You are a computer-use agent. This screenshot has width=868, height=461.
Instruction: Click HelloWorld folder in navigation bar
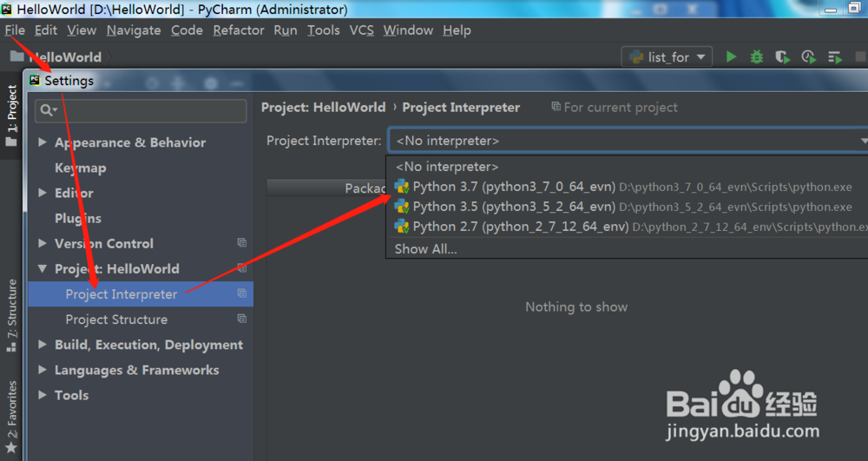[56, 57]
